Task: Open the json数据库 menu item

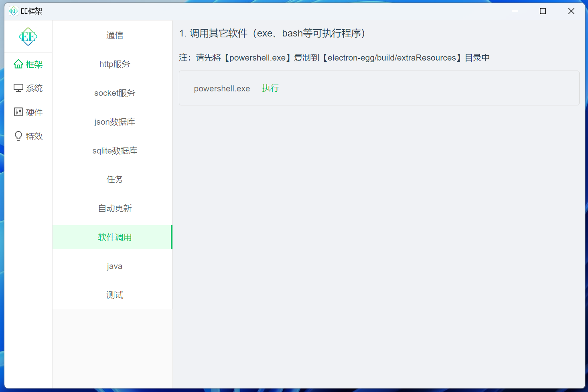Action: click(x=112, y=122)
